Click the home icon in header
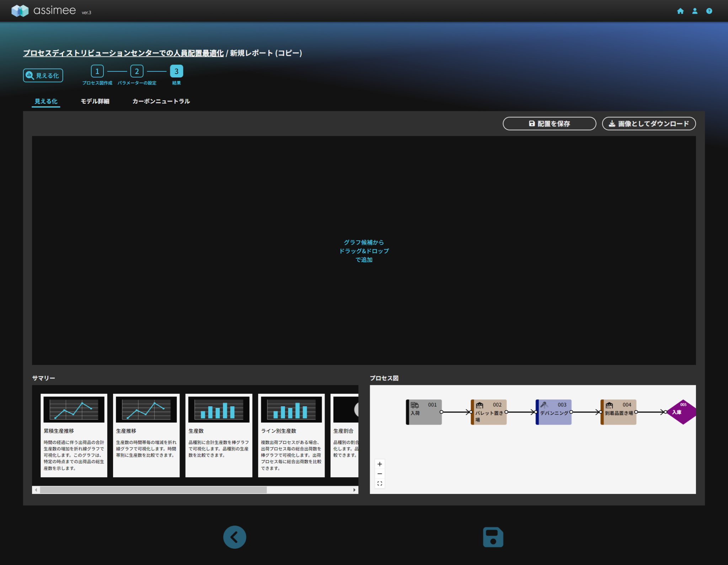Viewport: 728px width, 565px height. point(680,11)
